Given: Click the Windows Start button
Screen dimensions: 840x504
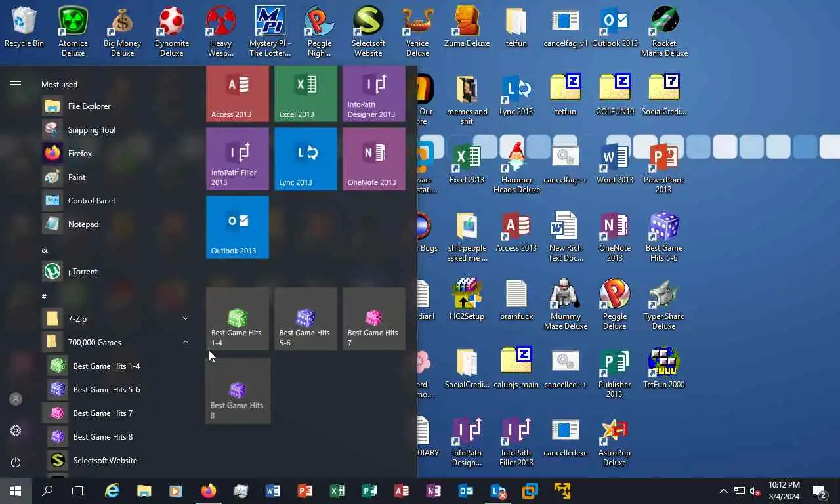Looking at the screenshot, I should (x=16, y=491).
